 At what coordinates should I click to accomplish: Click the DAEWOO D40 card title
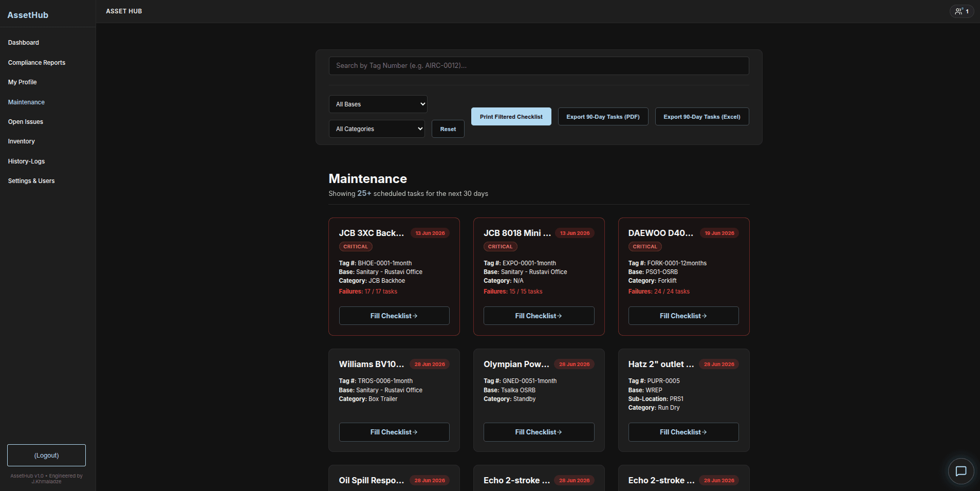tap(661, 233)
